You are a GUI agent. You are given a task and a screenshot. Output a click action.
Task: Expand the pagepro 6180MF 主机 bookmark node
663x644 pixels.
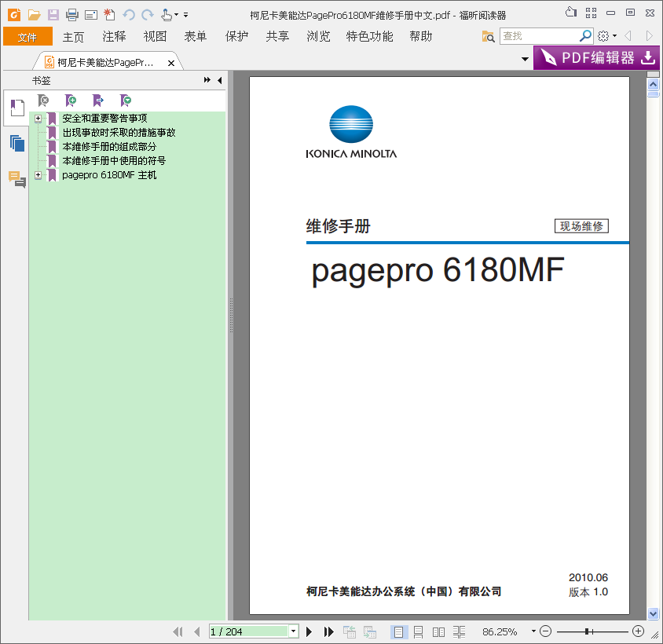[x=38, y=174]
